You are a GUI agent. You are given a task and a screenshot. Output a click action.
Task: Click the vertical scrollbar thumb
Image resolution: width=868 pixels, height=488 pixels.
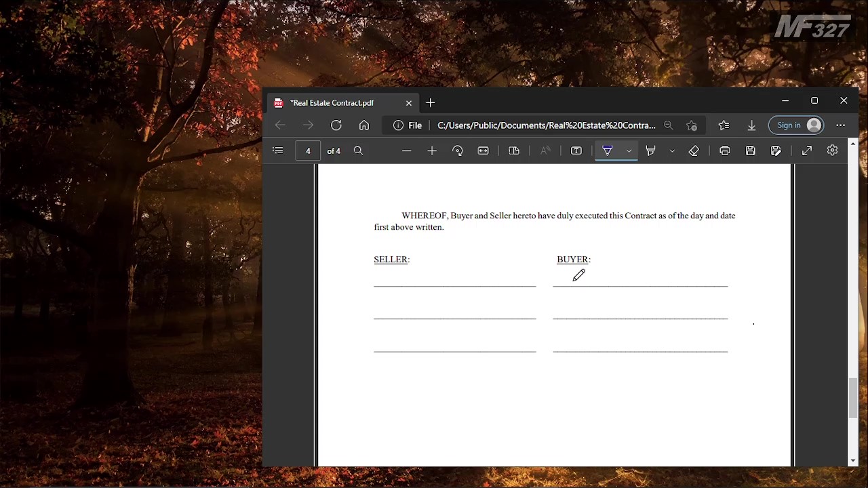point(853,399)
